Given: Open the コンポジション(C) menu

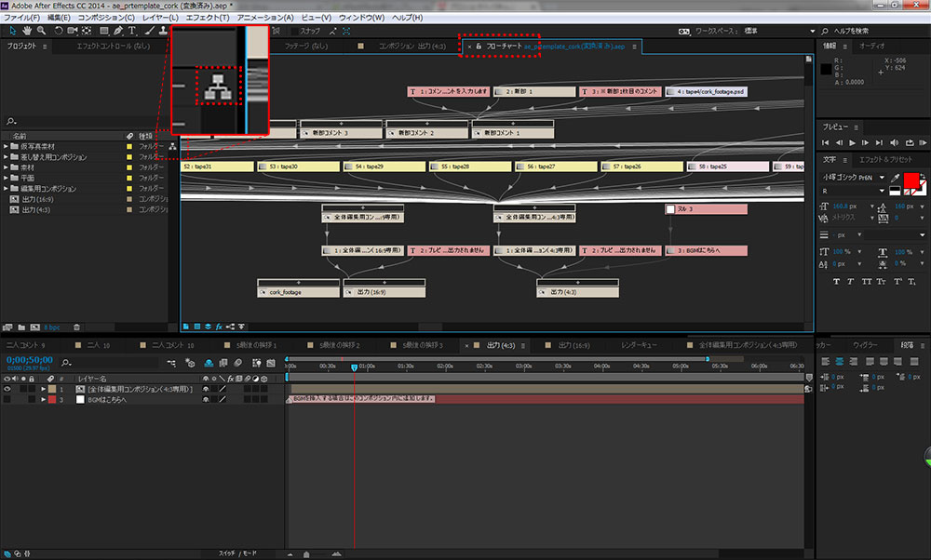Looking at the screenshot, I should pyautogui.click(x=106, y=17).
